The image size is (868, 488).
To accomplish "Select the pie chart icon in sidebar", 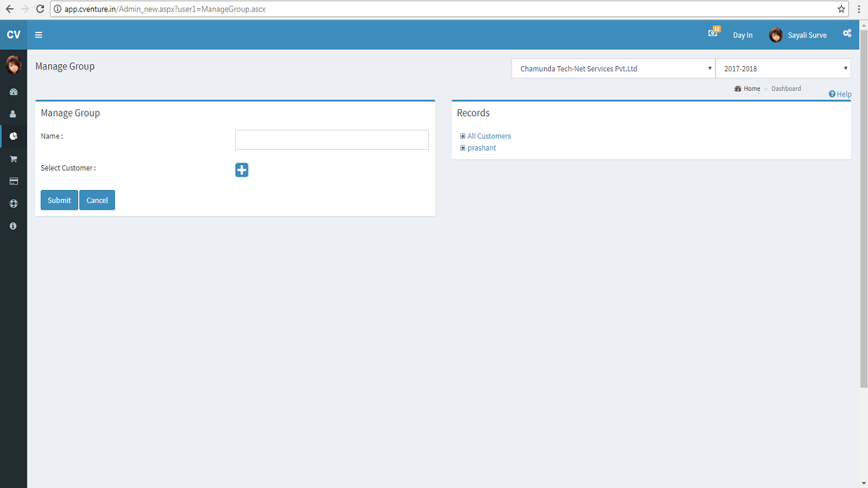I will 13,136.
